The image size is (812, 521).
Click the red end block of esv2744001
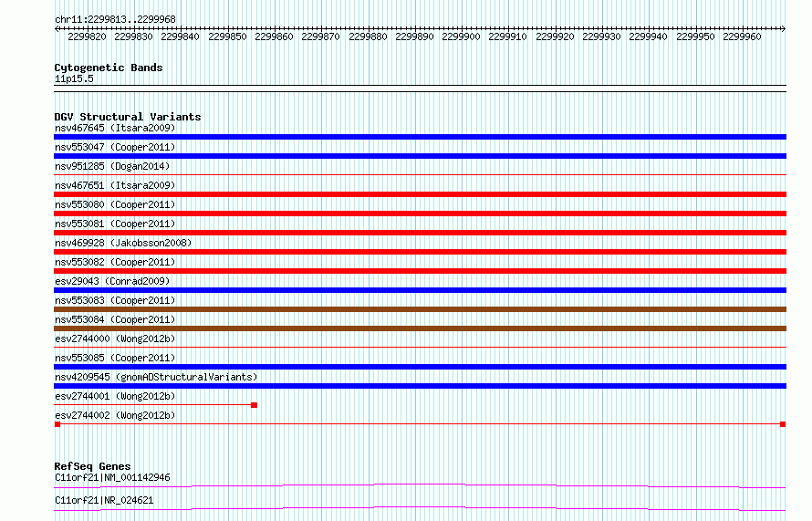tap(254, 405)
